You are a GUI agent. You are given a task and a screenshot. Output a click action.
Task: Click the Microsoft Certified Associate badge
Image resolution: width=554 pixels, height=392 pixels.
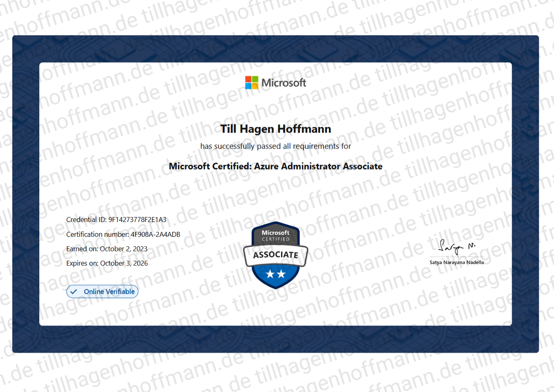276,255
